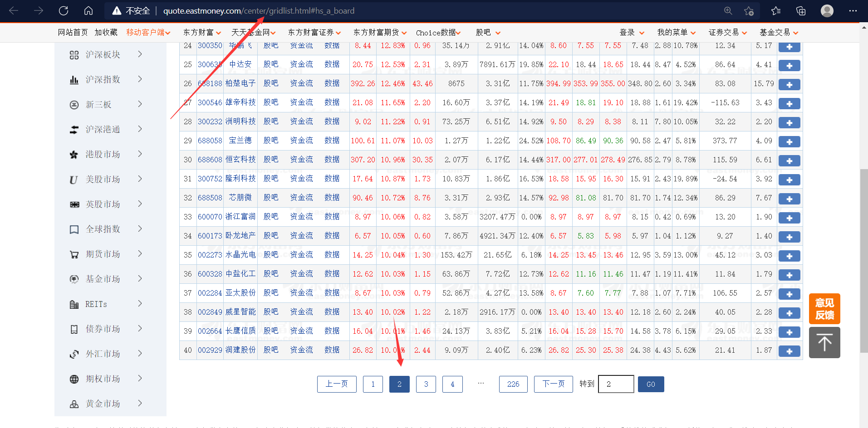This screenshot has height=428, width=868.
Task: Click the 沪深港通 swap arrows icon
Action: [74, 130]
